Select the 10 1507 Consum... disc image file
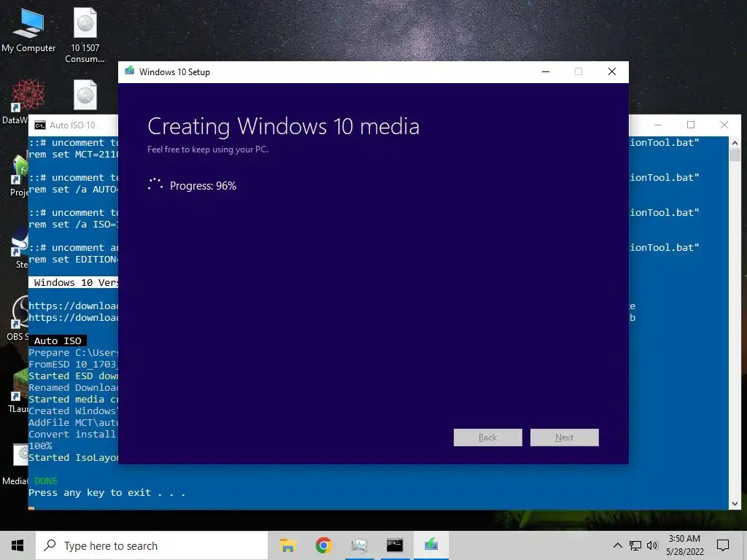The height and width of the screenshot is (560, 747). 85,36
